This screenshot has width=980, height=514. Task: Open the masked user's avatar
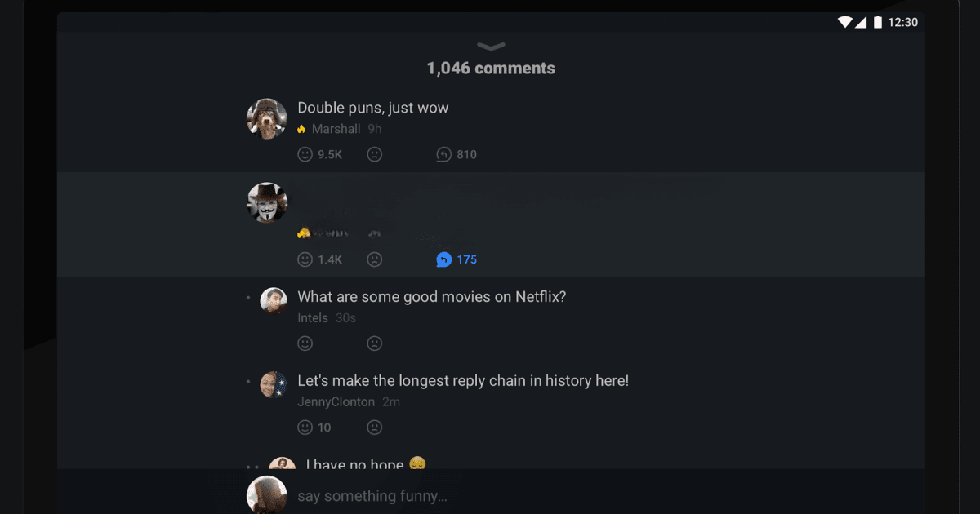pos(267,202)
